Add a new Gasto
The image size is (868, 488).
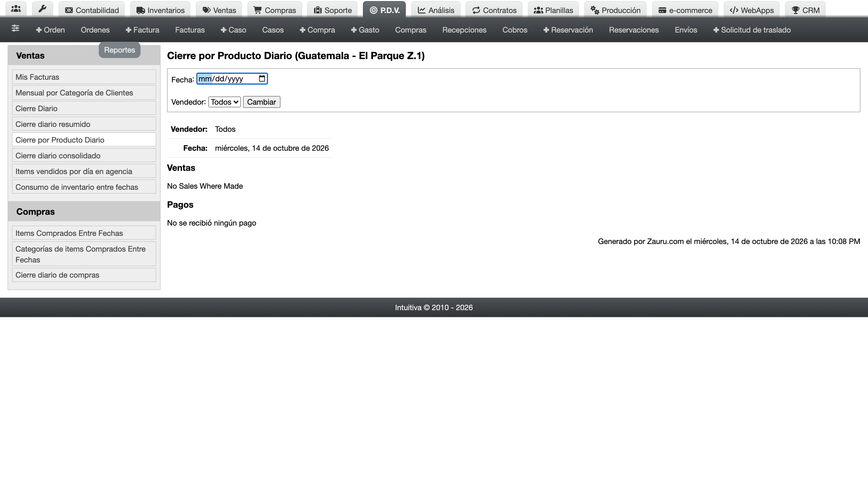(x=365, y=30)
